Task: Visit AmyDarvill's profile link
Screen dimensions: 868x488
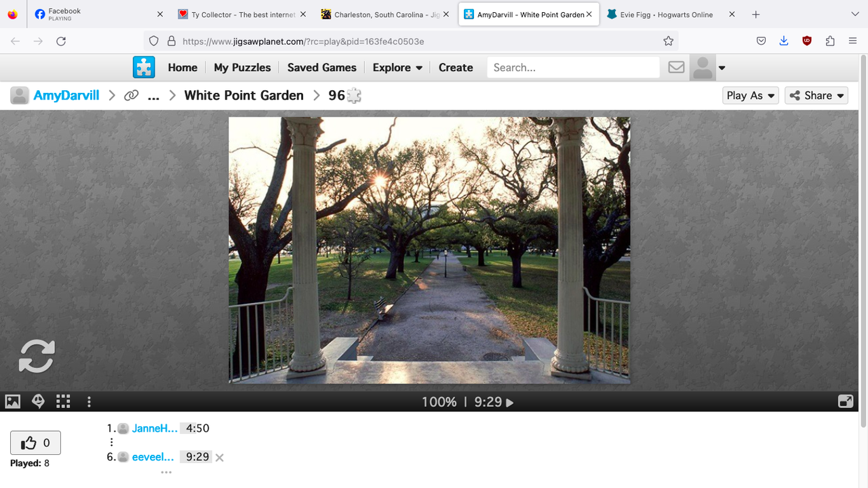Action: (x=66, y=95)
